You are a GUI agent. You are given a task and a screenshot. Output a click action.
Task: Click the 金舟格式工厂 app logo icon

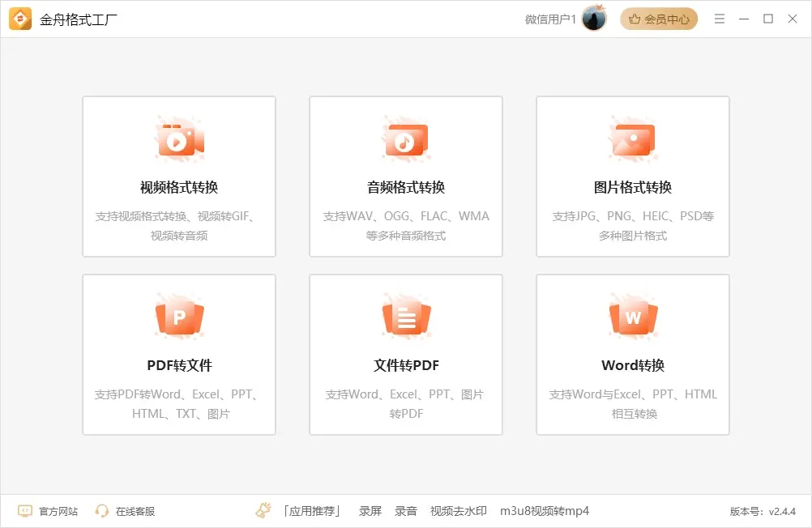20,19
